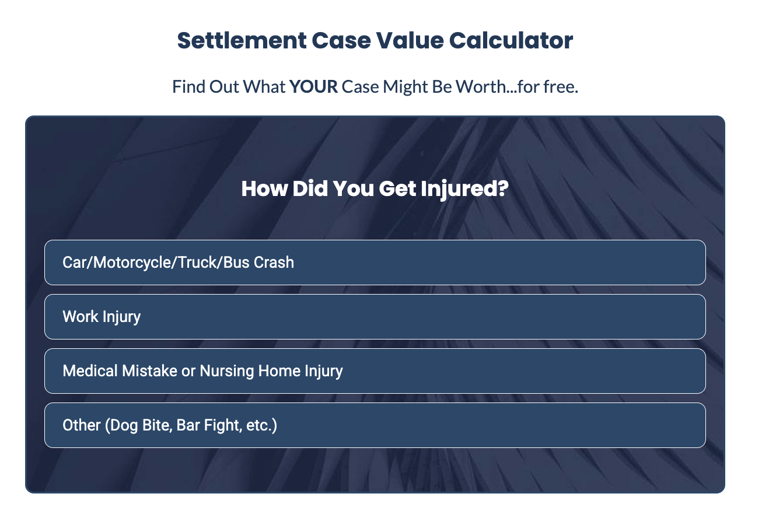
Task: Click the Settlement Case Value Calculator heading
Action: click(375, 41)
